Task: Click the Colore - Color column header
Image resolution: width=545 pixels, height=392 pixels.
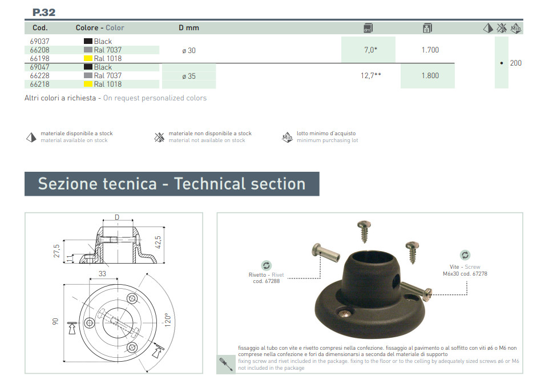Action: pos(100,28)
